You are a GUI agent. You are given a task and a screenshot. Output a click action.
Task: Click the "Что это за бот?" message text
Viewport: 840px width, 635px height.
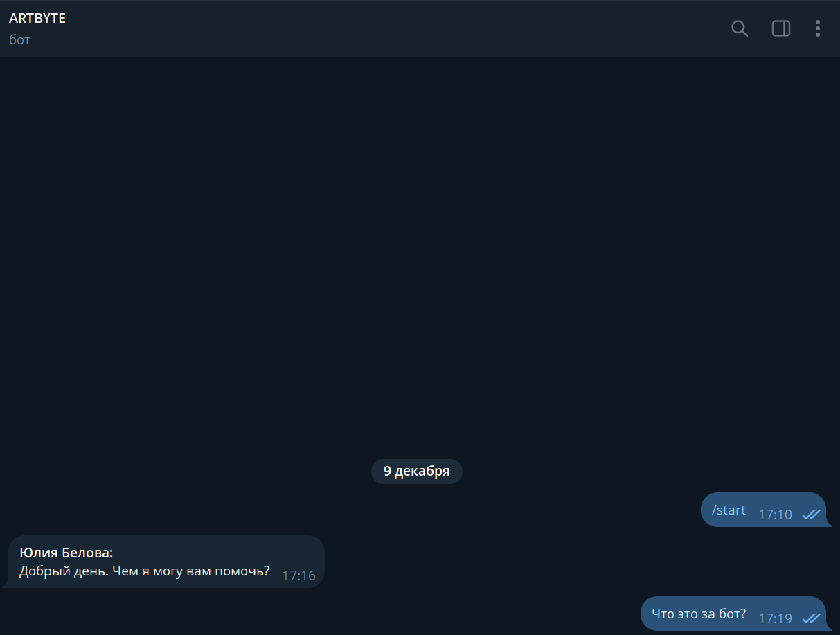pyautogui.click(x=699, y=614)
